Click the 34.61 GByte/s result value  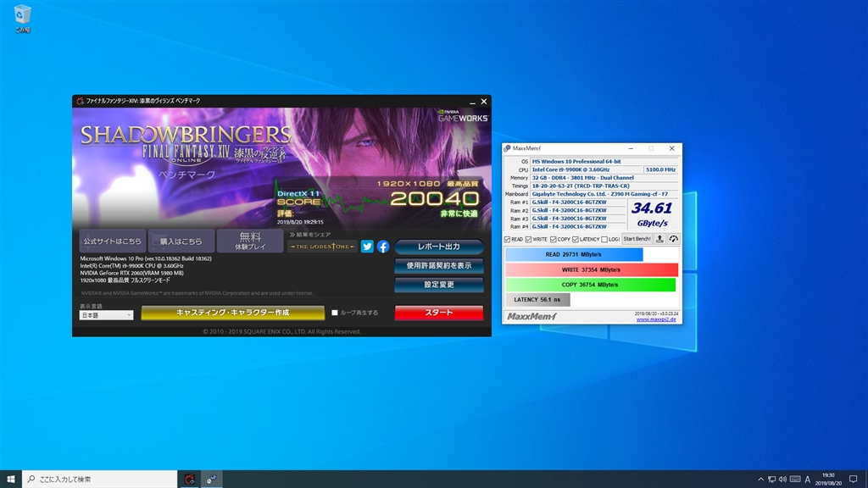[652, 214]
